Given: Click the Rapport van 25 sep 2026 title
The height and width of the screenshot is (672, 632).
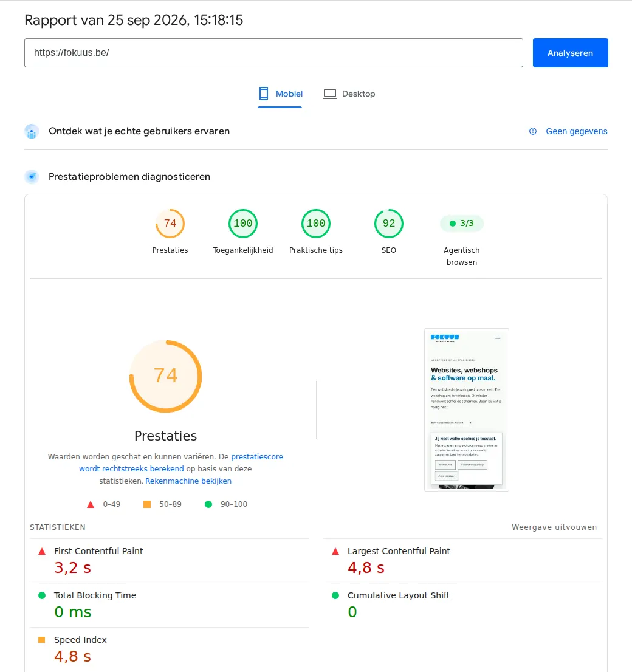Looking at the screenshot, I should click(134, 20).
